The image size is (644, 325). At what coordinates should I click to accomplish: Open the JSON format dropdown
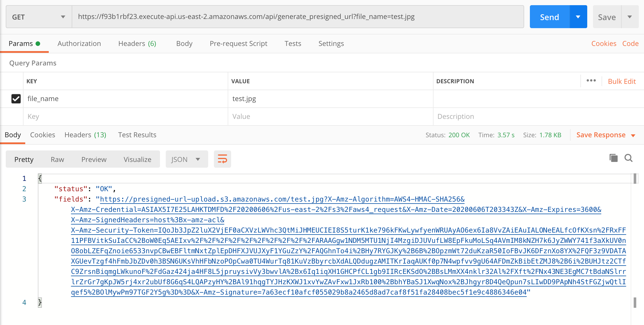pos(186,159)
